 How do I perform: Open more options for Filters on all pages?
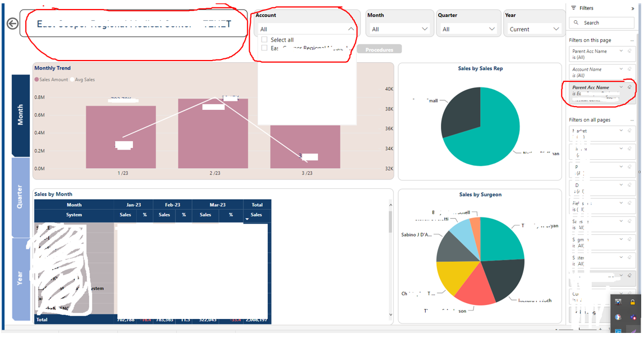(632, 120)
